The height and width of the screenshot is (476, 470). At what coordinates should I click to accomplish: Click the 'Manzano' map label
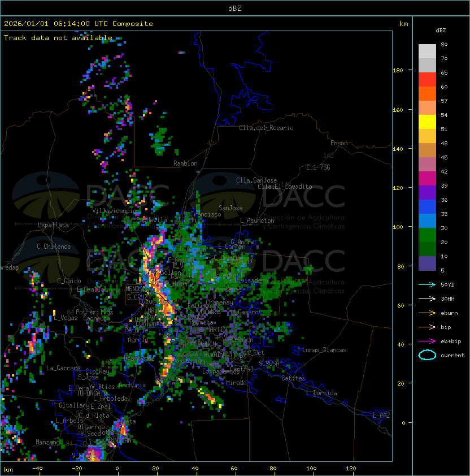pyautogui.click(x=47, y=442)
